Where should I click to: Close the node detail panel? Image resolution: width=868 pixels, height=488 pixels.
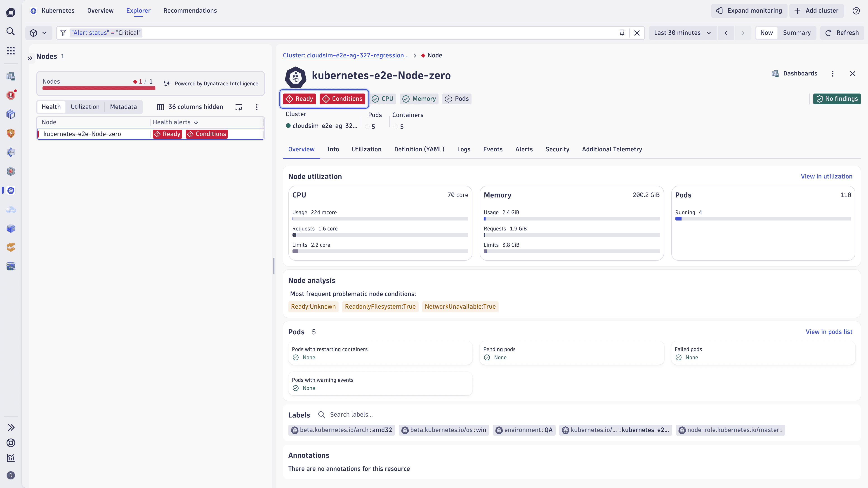pos(852,74)
